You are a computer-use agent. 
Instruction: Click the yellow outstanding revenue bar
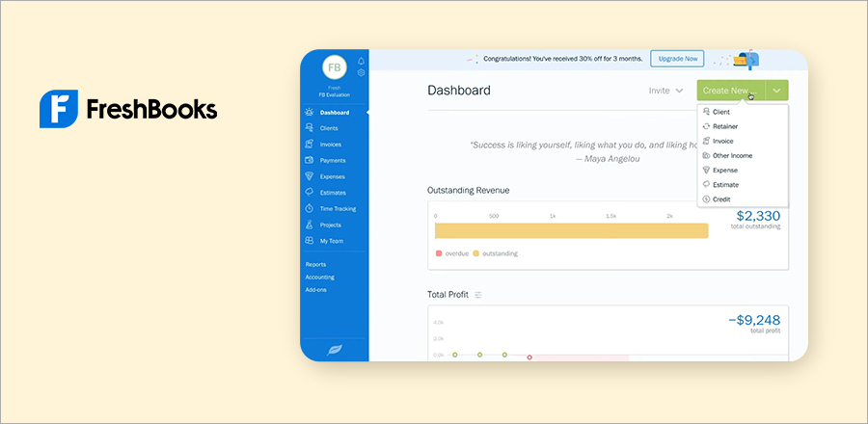point(572,231)
